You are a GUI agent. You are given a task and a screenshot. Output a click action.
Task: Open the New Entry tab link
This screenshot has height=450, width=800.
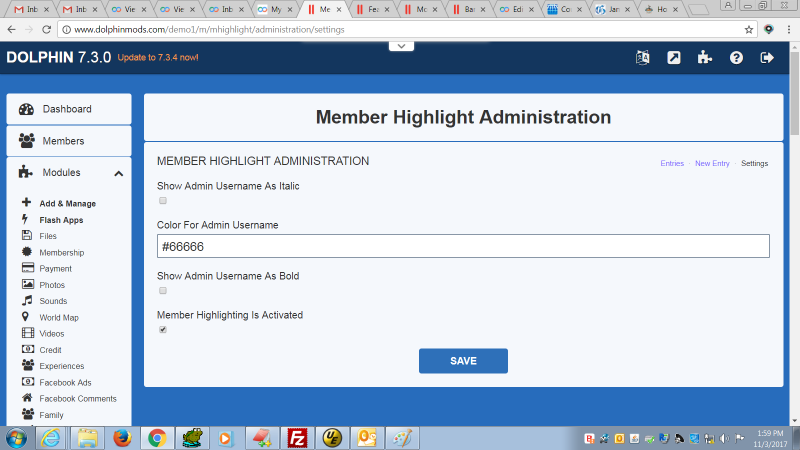[712, 163]
